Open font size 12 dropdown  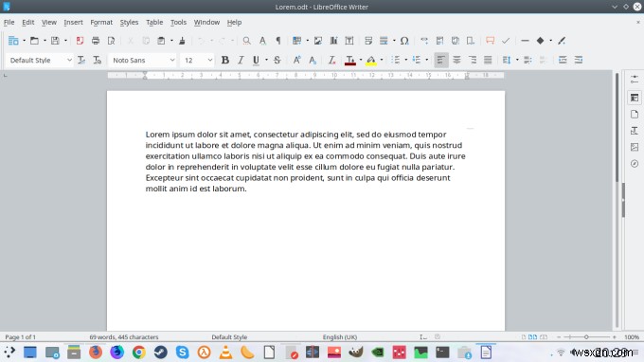[x=210, y=61]
